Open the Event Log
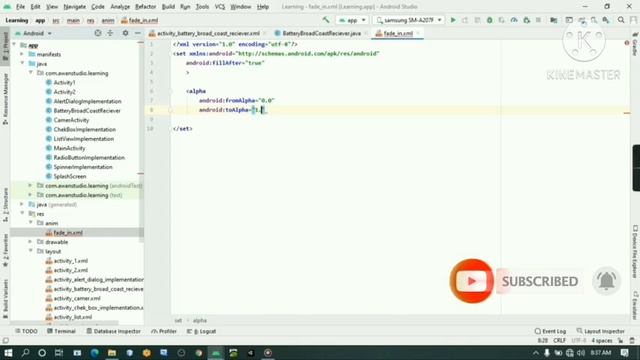 coord(550,331)
